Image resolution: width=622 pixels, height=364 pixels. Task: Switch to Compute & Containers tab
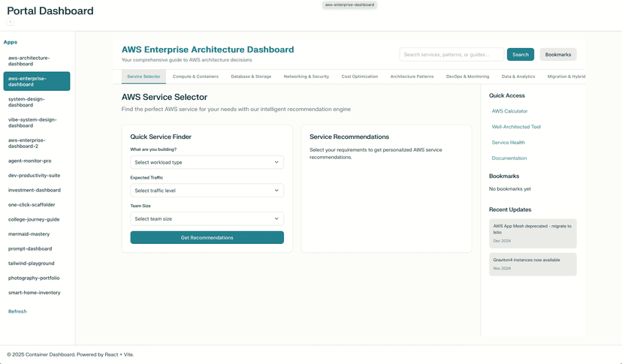click(195, 77)
